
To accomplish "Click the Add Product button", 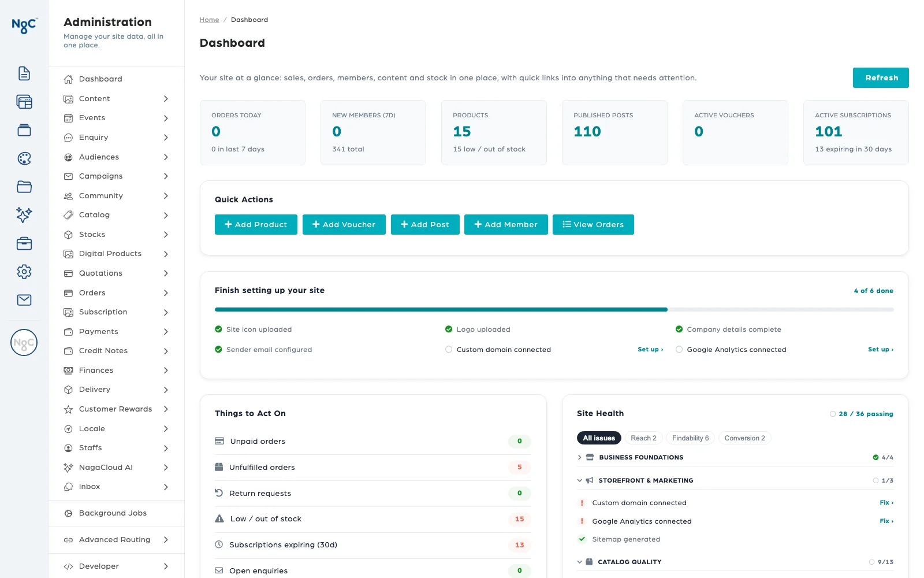I will [256, 225].
